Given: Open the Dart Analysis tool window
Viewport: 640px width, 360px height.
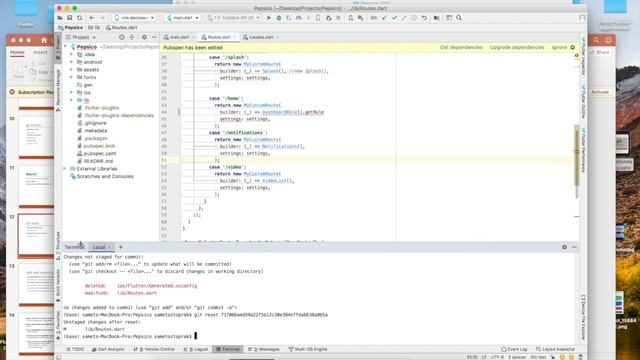Looking at the screenshot, I should coord(108,349).
